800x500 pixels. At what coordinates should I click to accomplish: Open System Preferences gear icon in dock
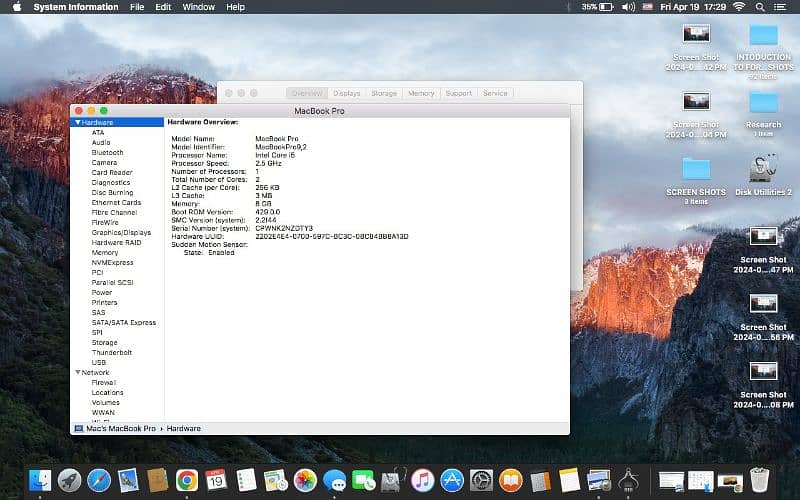[x=481, y=480]
